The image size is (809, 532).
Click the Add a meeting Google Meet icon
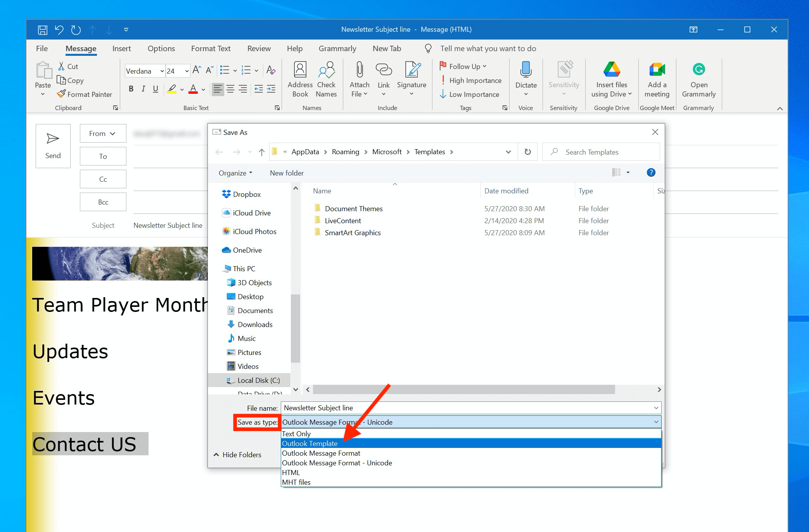pyautogui.click(x=657, y=70)
